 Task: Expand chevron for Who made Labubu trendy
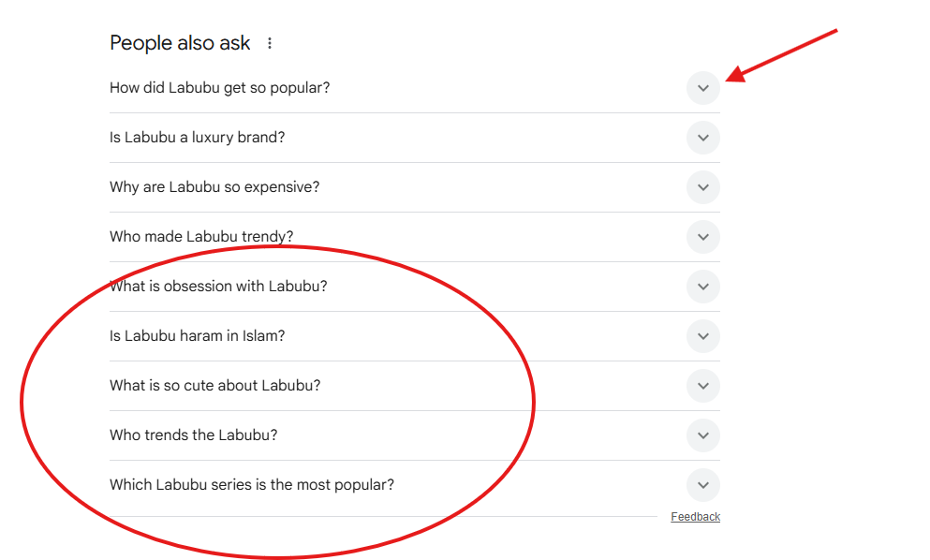click(x=702, y=237)
